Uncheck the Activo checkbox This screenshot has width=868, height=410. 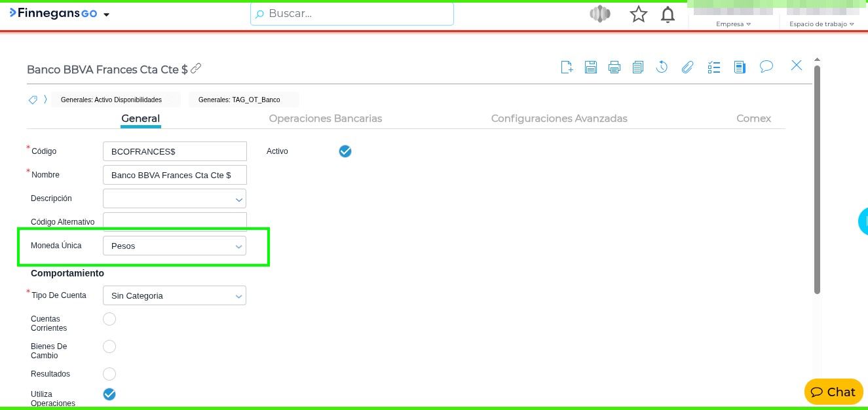tap(345, 151)
